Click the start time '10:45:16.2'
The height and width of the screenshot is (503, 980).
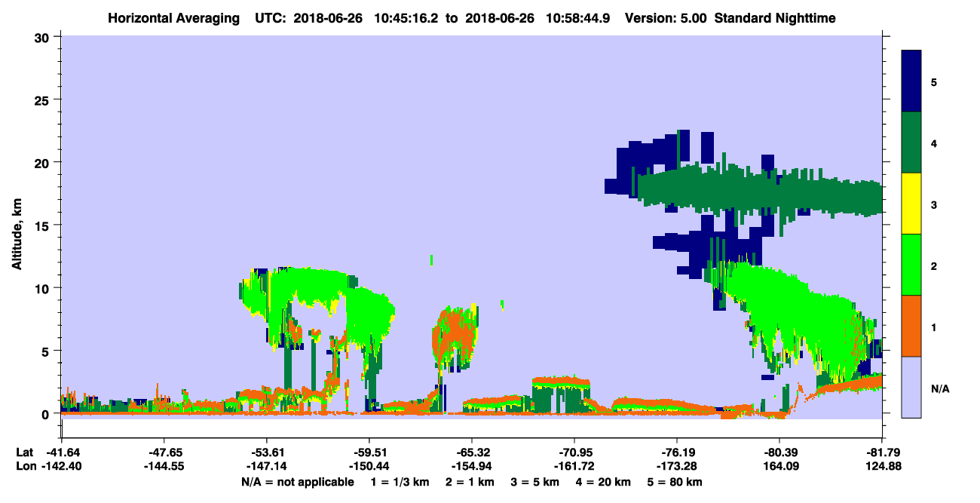tap(407, 17)
